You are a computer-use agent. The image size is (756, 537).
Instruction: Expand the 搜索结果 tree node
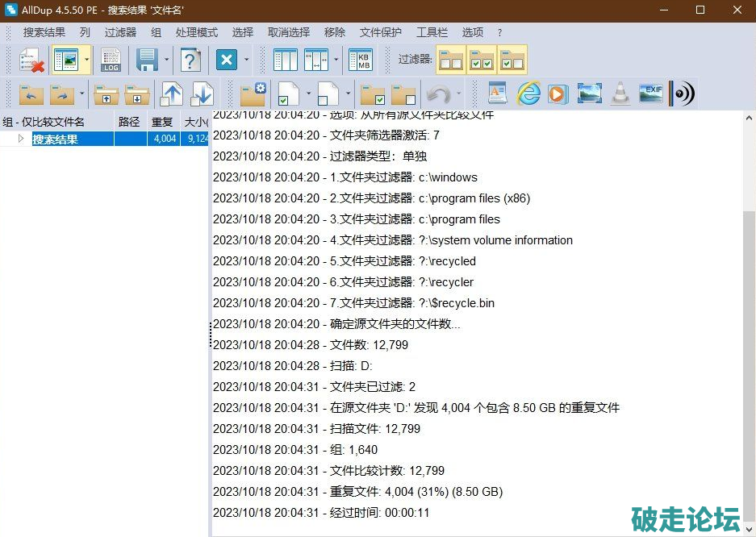pyautogui.click(x=22, y=139)
